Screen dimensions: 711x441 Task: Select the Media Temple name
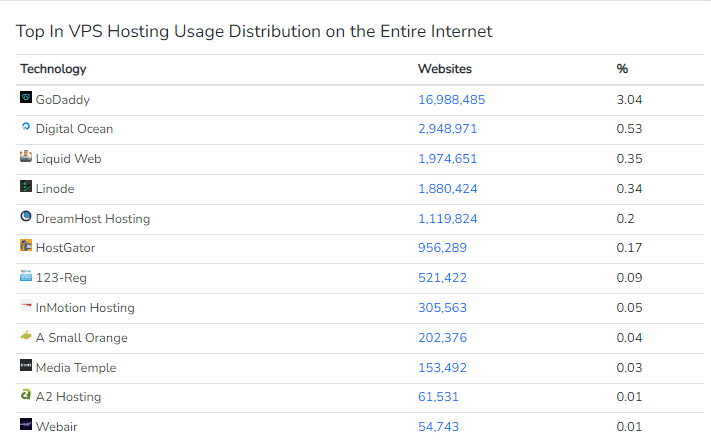point(76,368)
